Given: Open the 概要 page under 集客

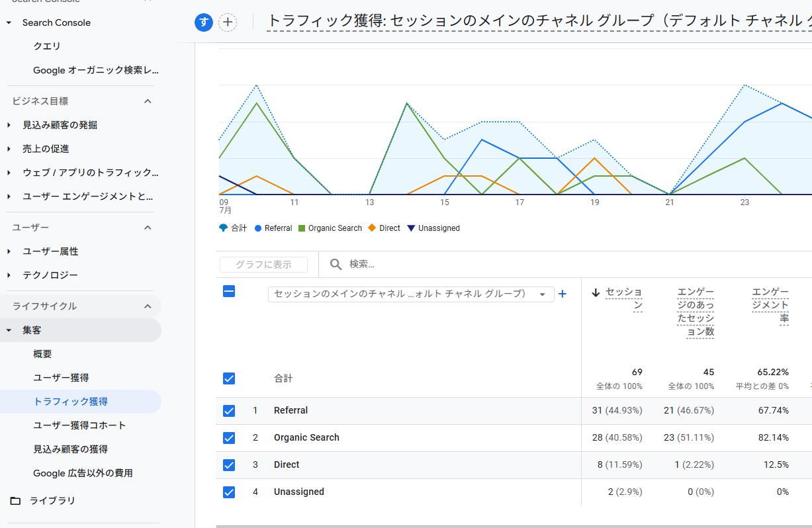Looking at the screenshot, I should [x=42, y=354].
